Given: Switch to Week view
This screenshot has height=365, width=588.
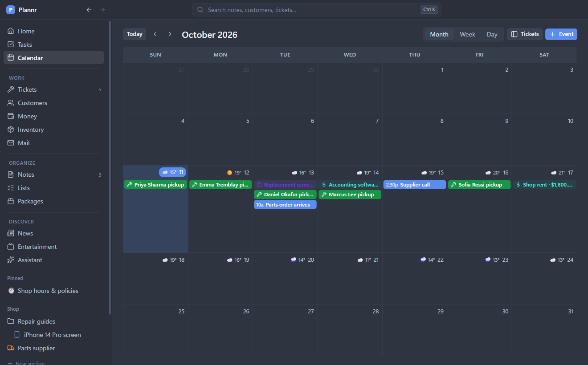Looking at the screenshot, I should (x=467, y=34).
